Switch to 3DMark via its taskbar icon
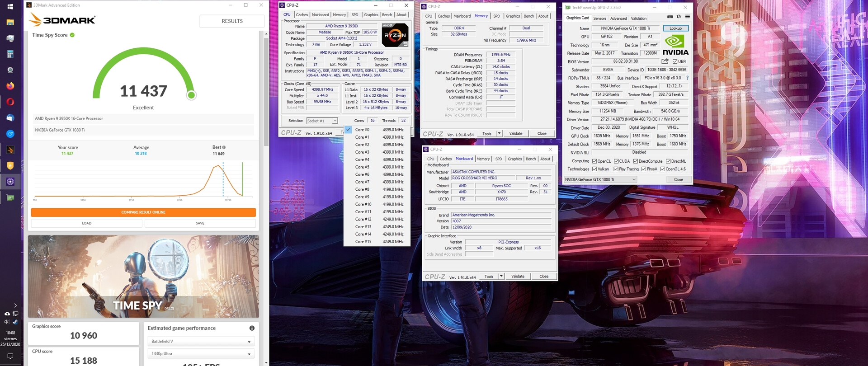 (x=10, y=150)
